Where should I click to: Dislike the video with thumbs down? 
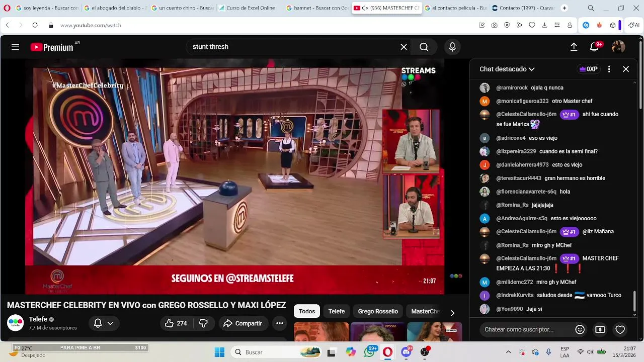coord(203,323)
